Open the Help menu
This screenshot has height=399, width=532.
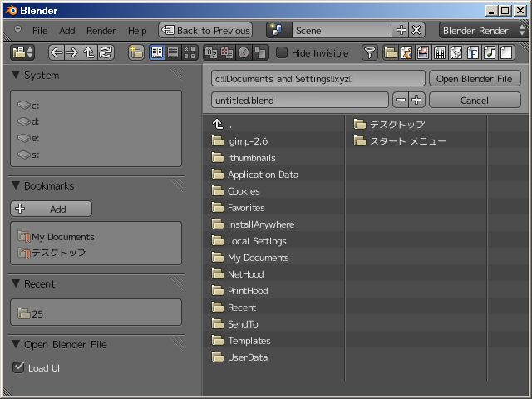(137, 31)
